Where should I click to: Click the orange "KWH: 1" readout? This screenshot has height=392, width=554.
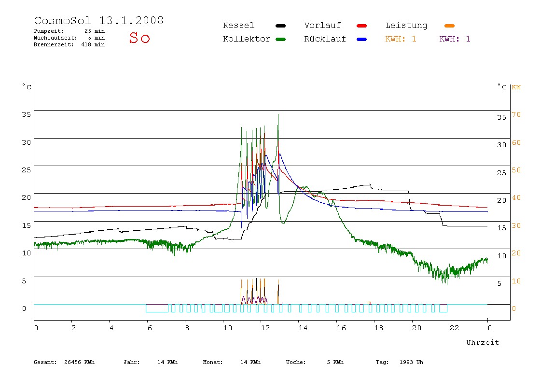401,39
